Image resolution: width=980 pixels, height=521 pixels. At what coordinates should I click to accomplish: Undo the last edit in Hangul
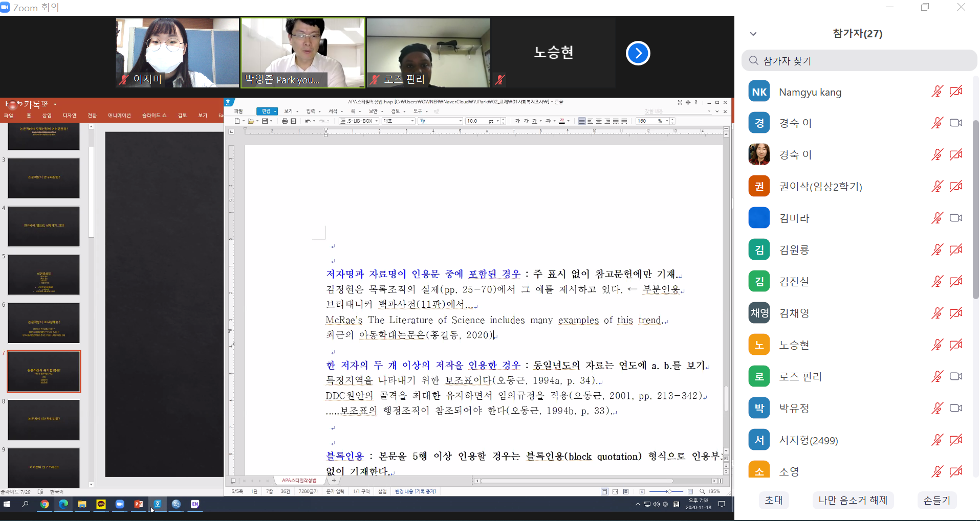308,121
